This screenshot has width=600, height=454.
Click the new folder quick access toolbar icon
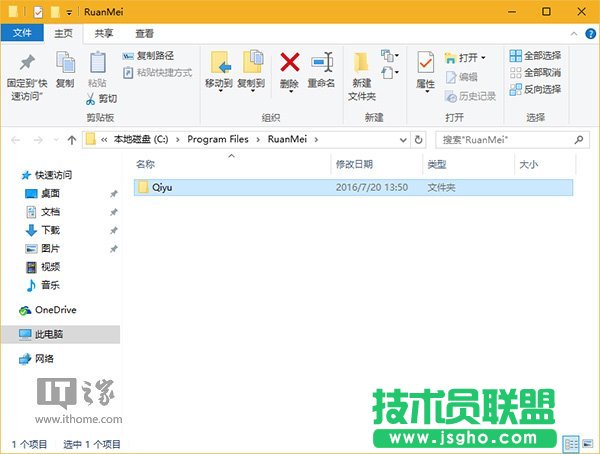coord(55,12)
